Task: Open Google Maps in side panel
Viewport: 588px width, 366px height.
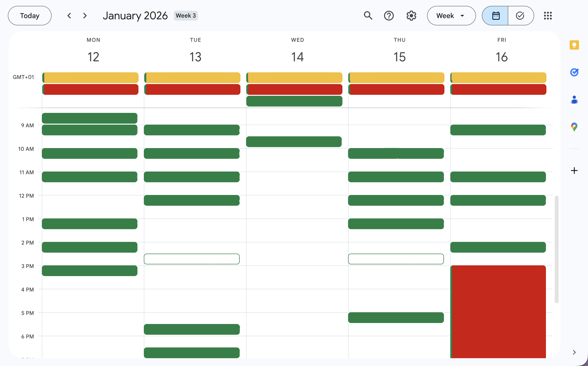Action: tap(574, 127)
